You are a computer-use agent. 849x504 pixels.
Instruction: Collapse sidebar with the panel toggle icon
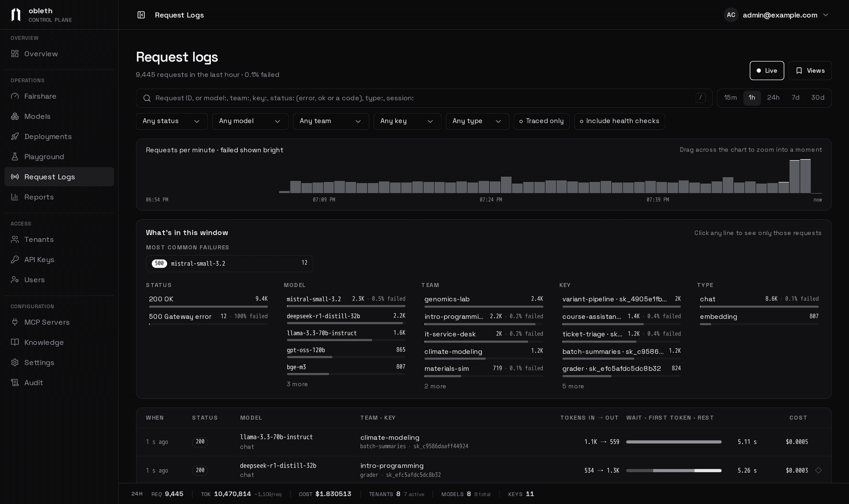tap(141, 15)
